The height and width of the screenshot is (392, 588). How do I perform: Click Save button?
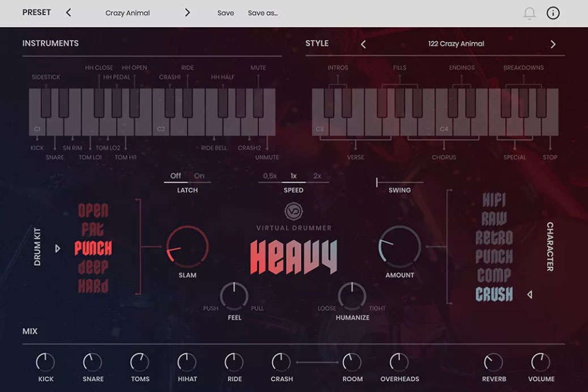point(226,13)
